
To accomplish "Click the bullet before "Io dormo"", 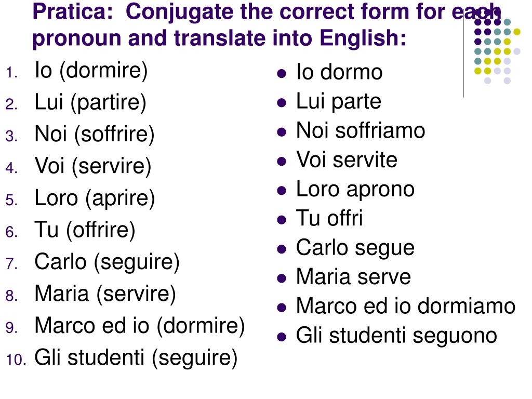I will pyautogui.click(x=281, y=73).
